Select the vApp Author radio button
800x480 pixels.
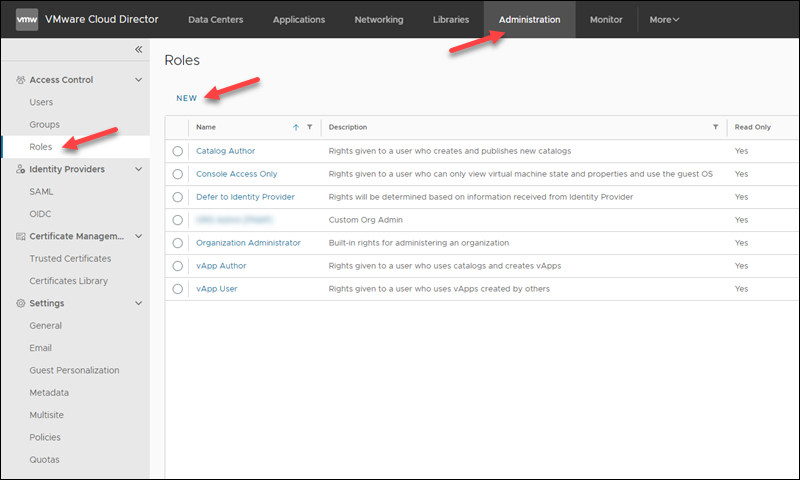[178, 266]
